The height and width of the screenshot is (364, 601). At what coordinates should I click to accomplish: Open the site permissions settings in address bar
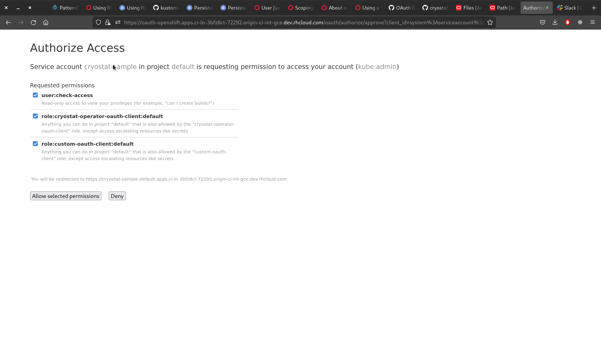click(118, 22)
